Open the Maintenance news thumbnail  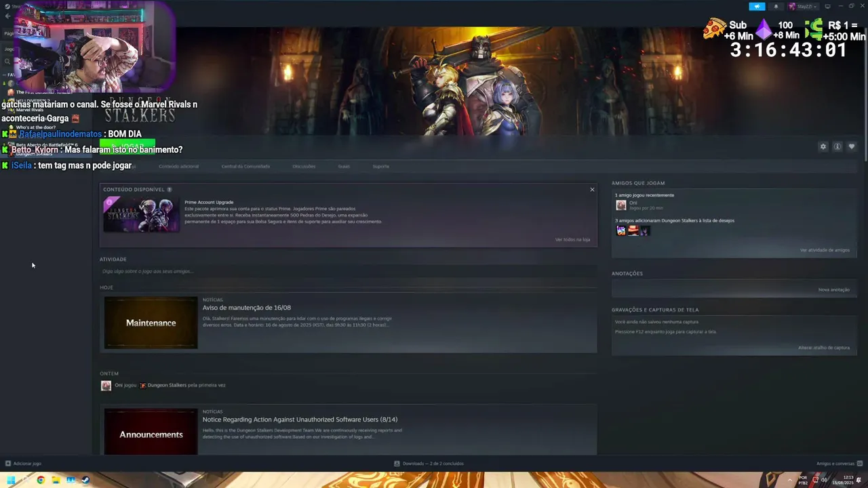[x=151, y=323]
